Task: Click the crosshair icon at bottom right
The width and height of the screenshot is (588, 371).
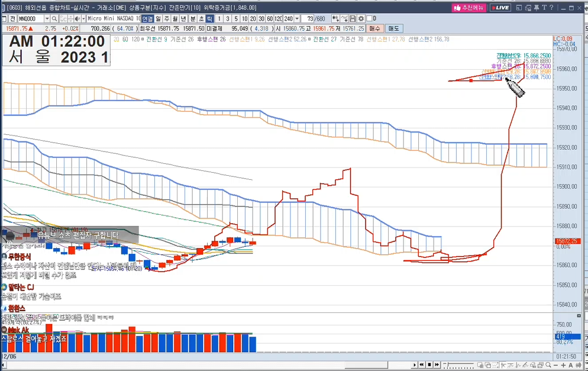Action: click(x=579, y=364)
